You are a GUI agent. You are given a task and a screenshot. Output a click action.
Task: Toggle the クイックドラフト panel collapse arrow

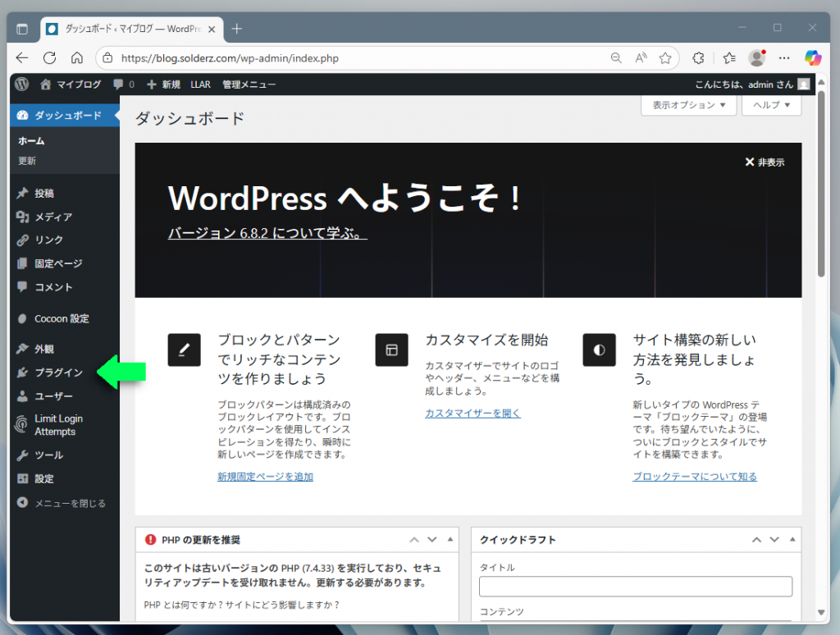click(x=792, y=540)
